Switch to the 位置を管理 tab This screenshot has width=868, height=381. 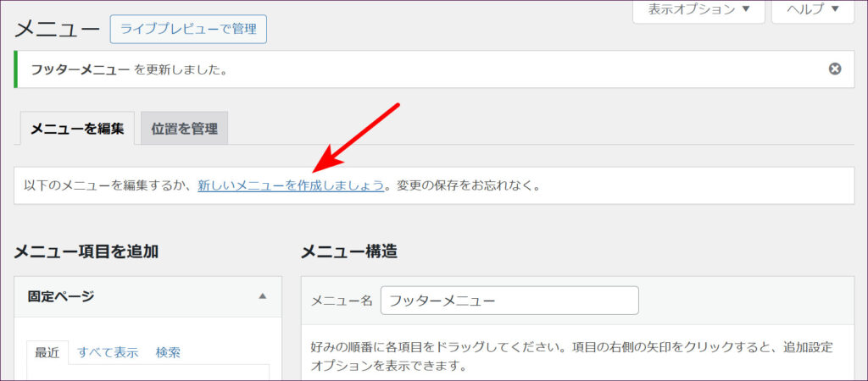184,129
